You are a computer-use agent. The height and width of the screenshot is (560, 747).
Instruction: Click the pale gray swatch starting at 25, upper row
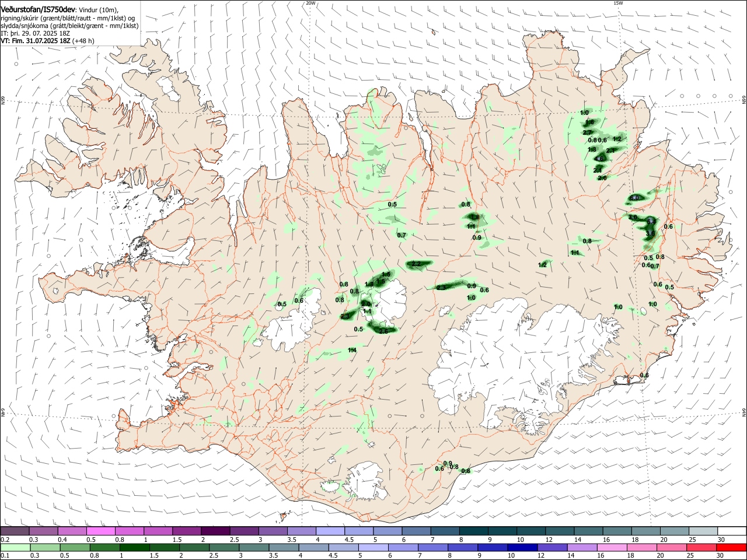tap(704, 531)
